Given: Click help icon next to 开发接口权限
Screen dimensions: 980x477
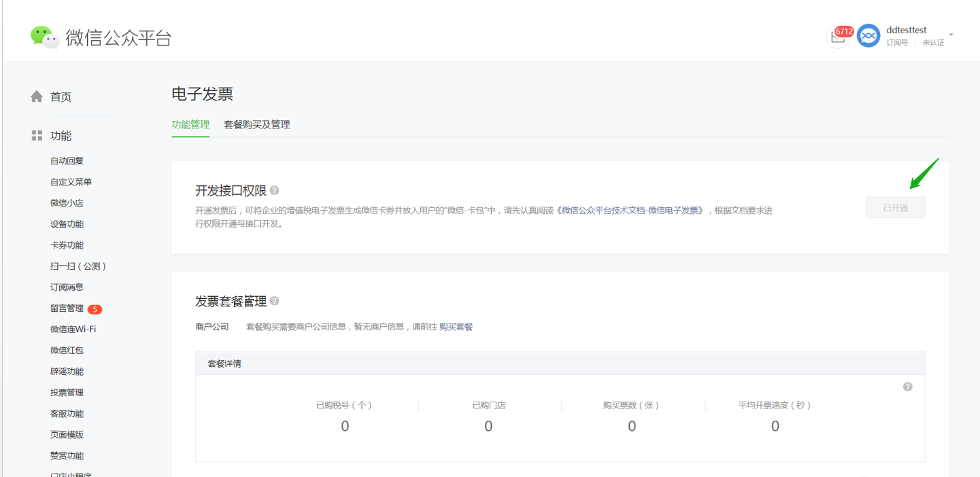Looking at the screenshot, I should tap(274, 190).
